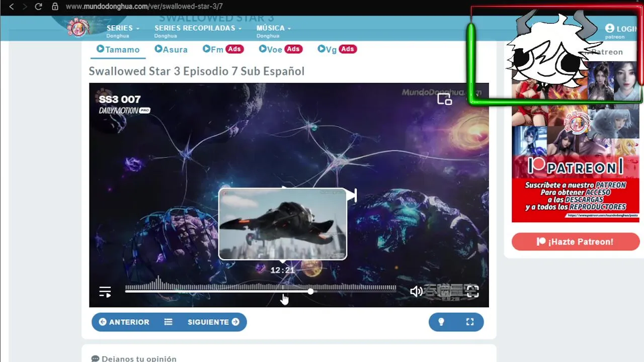Mute the video volume speaker icon
Image resolution: width=644 pixels, height=362 pixels.
coord(416,291)
